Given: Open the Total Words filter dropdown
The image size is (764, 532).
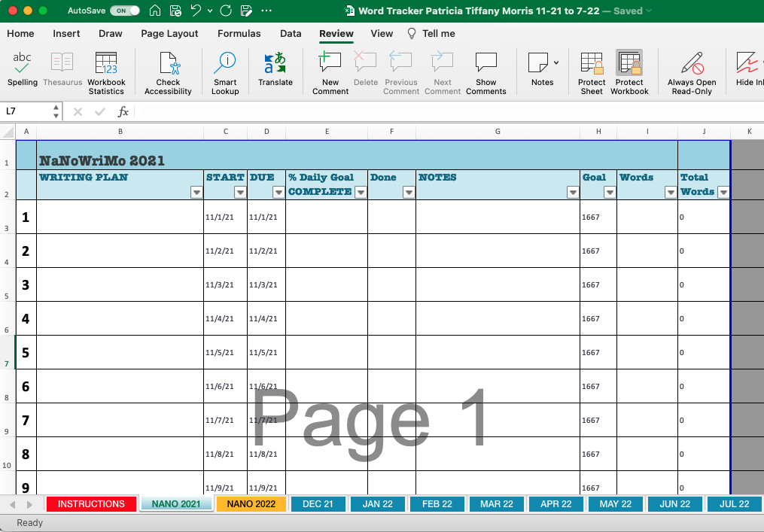Looking at the screenshot, I should click(723, 192).
